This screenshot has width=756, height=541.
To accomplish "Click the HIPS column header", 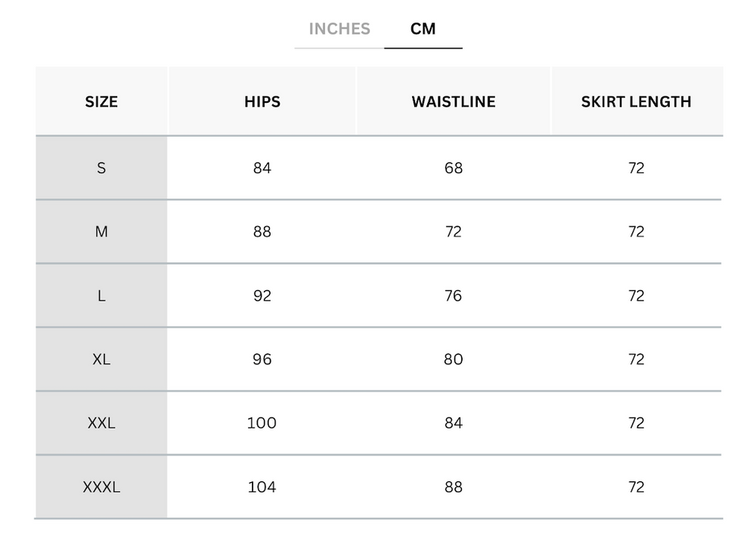I will 262,101.
